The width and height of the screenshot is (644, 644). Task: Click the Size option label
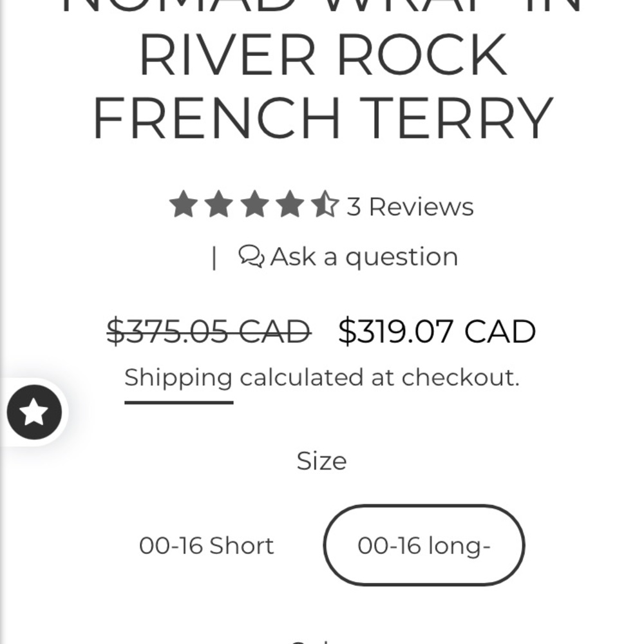point(321,461)
